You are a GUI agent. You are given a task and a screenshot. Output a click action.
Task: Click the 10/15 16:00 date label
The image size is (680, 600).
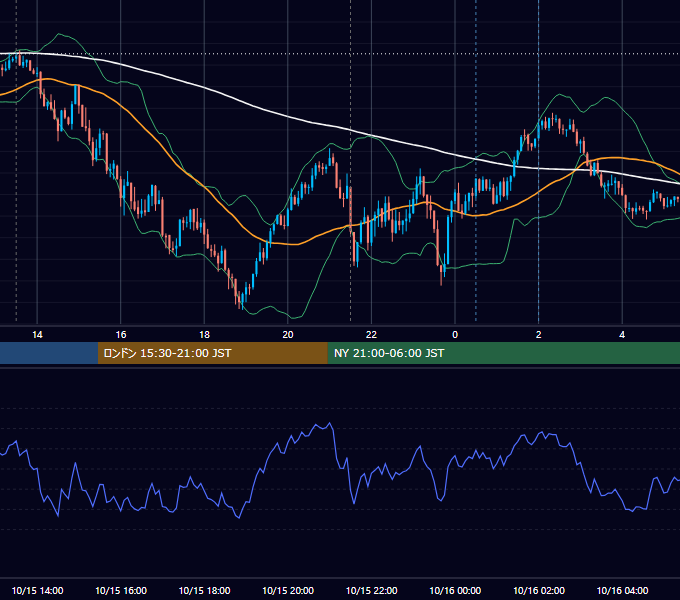click(121, 590)
